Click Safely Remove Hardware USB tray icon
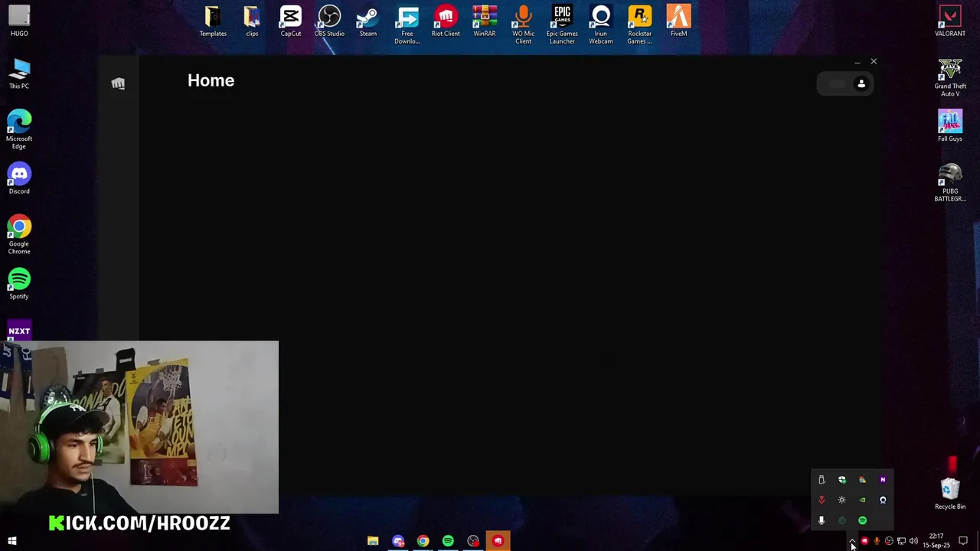980x551 pixels. pyautogui.click(x=822, y=480)
